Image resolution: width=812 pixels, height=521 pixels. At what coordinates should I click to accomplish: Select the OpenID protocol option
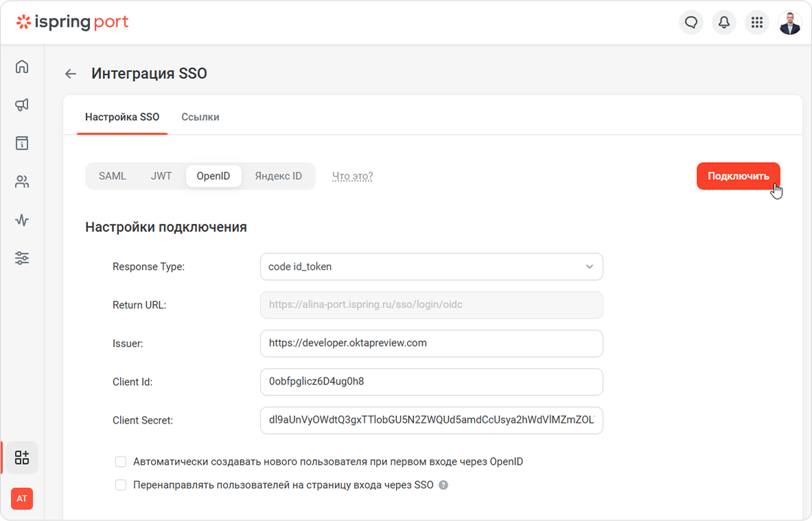(x=213, y=176)
